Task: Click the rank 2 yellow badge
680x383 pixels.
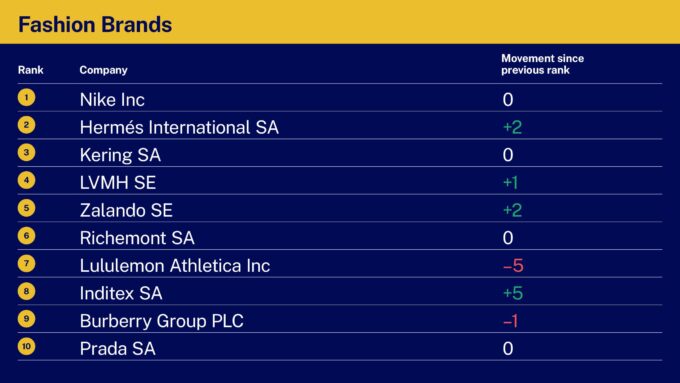Action: [26, 125]
